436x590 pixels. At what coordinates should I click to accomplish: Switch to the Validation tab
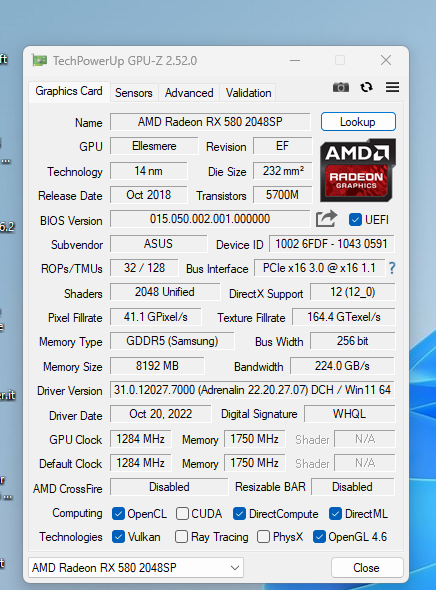click(248, 93)
